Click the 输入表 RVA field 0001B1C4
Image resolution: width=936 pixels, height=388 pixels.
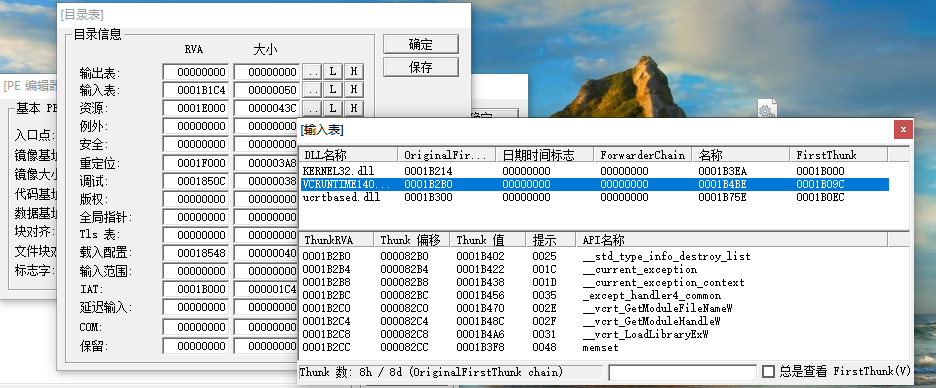click(196, 90)
